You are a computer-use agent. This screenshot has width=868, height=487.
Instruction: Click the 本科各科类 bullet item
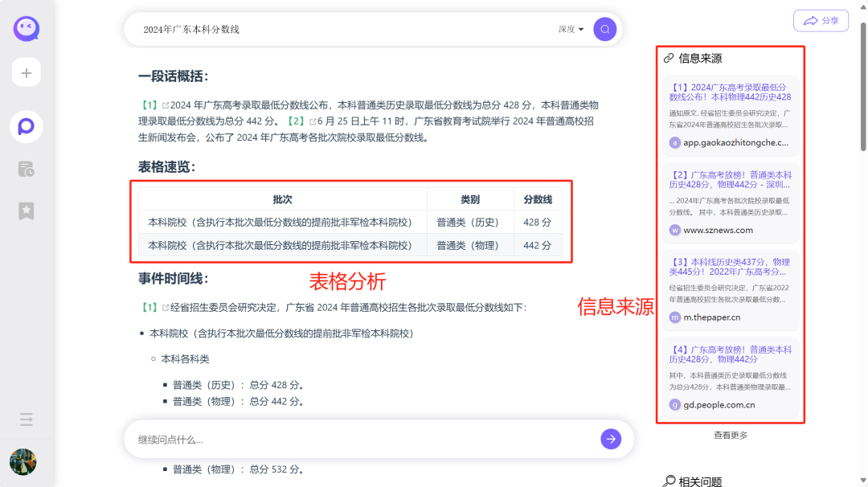coord(185,359)
